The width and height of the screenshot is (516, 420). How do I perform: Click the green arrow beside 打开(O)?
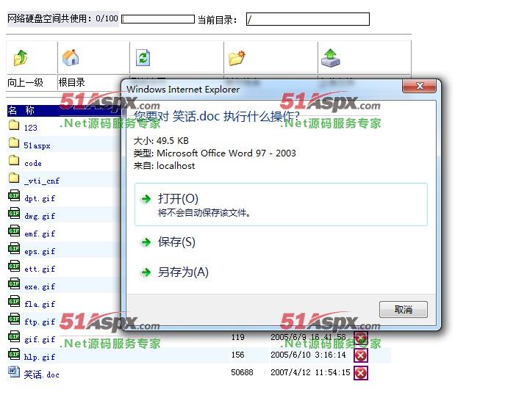click(x=146, y=199)
